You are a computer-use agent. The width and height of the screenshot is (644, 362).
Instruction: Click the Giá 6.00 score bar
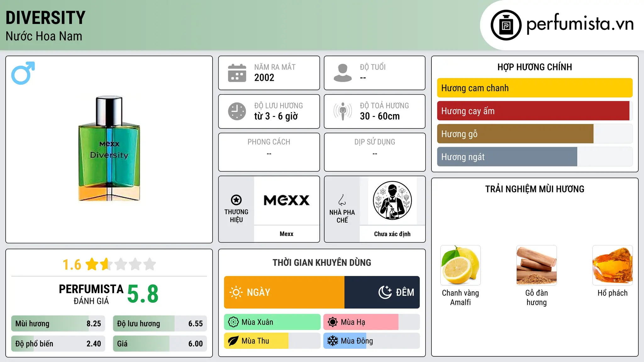pyautogui.click(x=160, y=344)
